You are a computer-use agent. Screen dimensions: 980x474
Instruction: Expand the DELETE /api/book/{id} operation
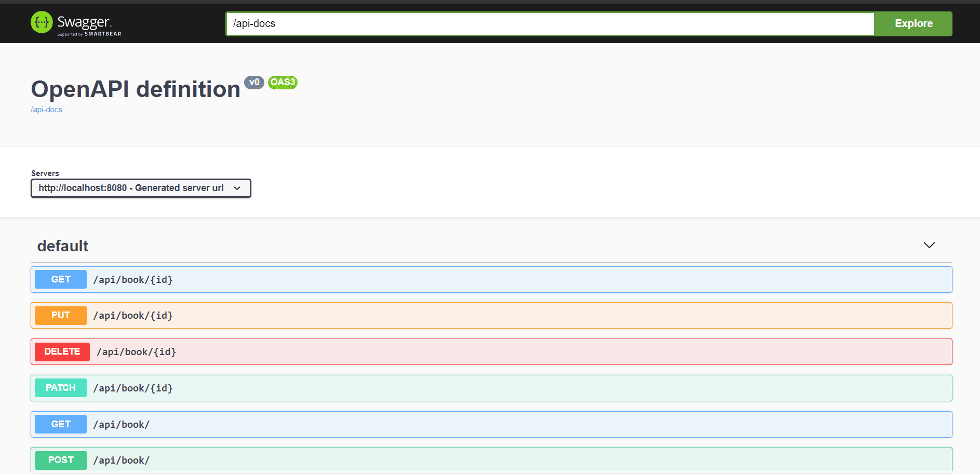coord(467,351)
